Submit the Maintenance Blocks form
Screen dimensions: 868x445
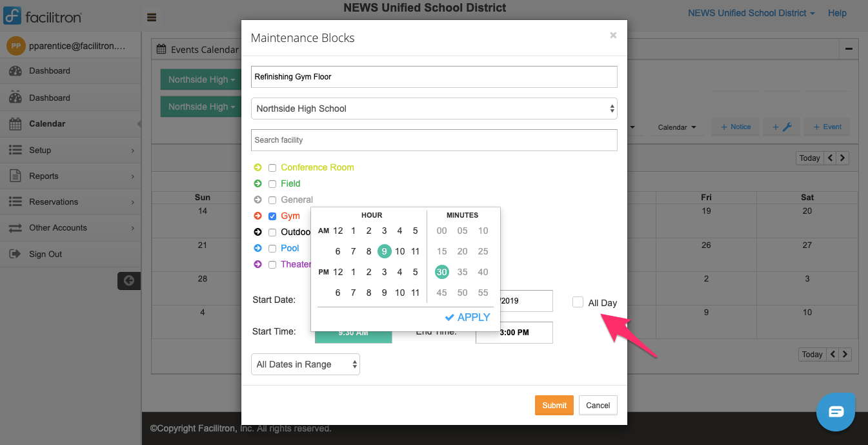pyautogui.click(x=554, y=405)
